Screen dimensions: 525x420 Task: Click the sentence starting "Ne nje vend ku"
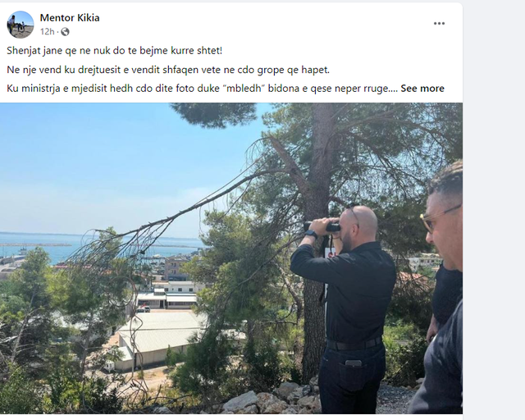168,70
